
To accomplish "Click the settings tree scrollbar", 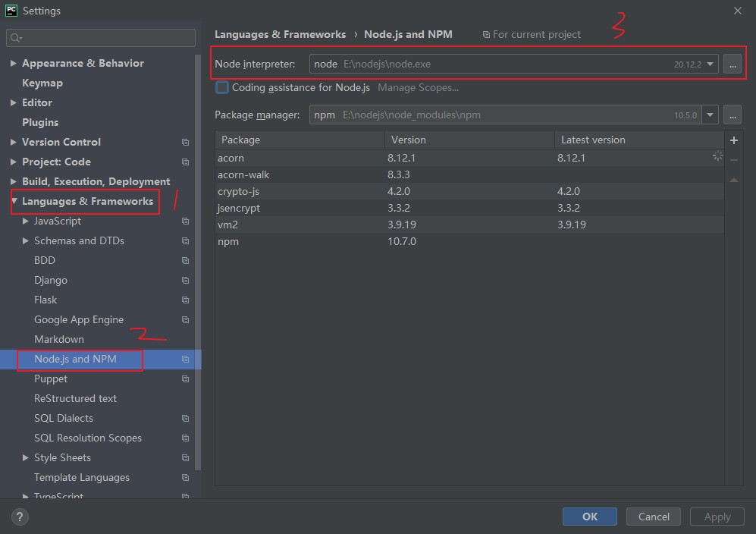I will pos(198,263).
